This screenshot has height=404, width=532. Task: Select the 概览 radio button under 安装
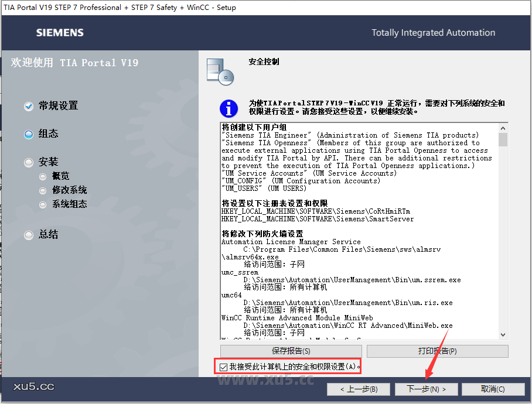[42, 176]
